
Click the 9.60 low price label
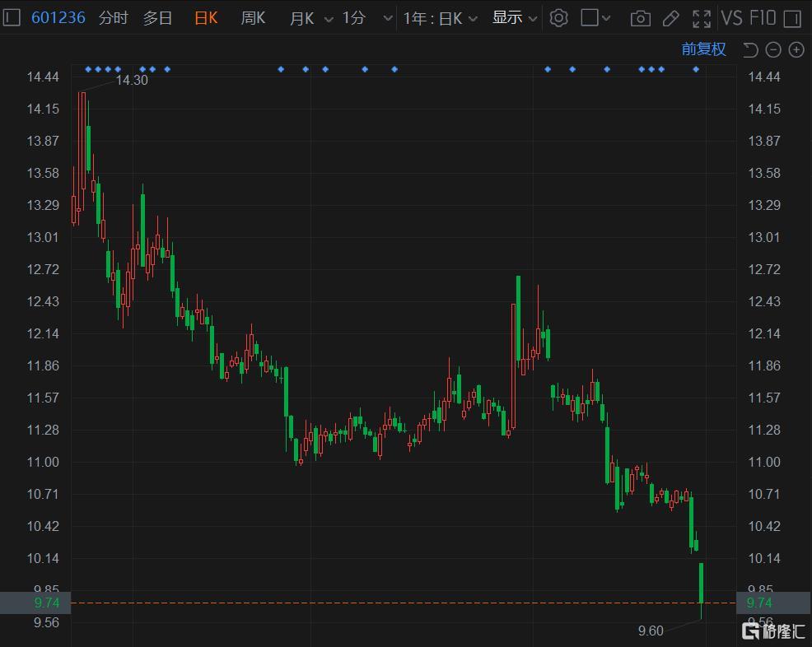(651, 631)
